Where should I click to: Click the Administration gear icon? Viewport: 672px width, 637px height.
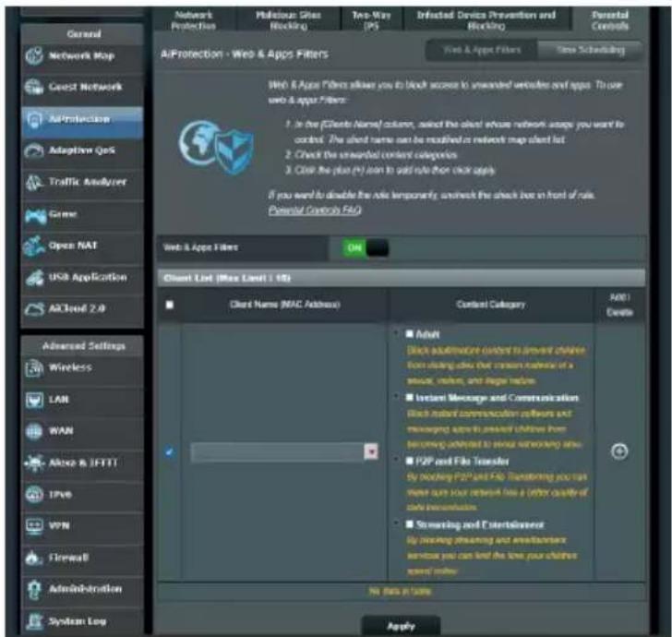34,589
